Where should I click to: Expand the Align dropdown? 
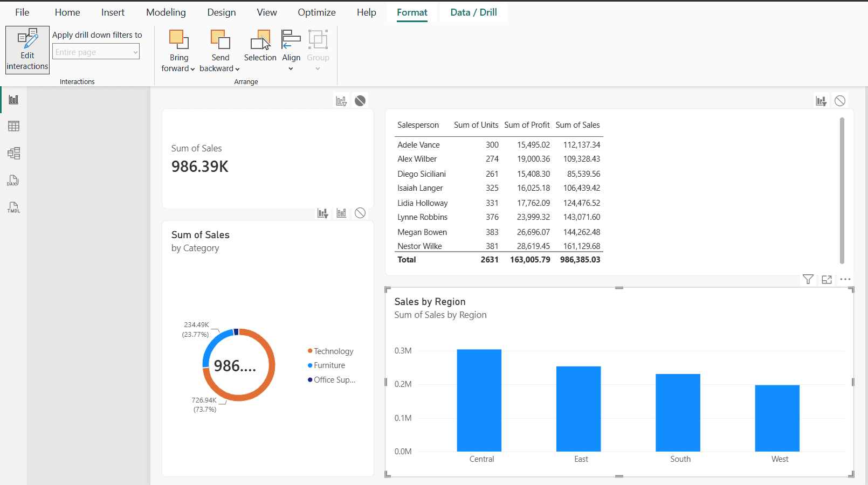(291, 68)
